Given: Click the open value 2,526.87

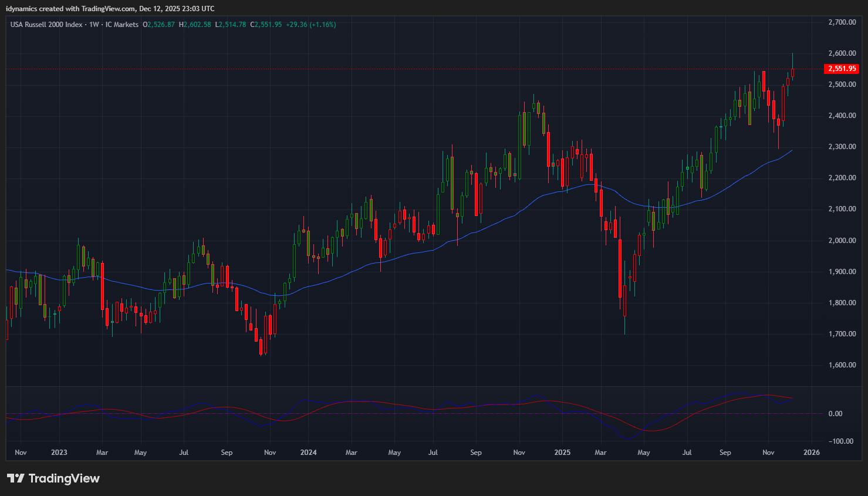Looking at the screenshot, I should pyautogui.click(x=161, y=25).
